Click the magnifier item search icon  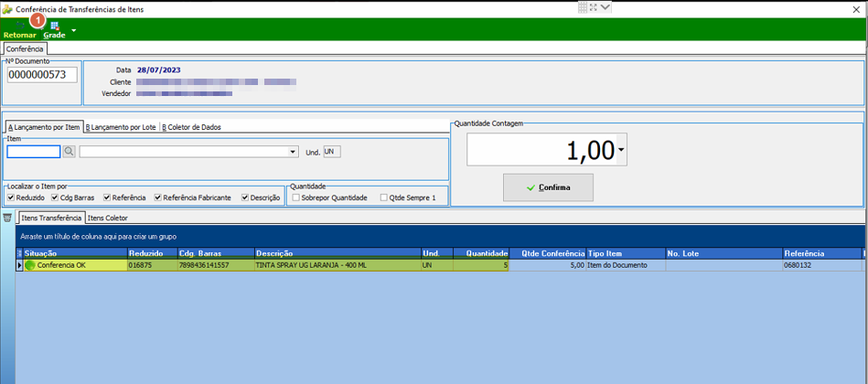click(69, 152)
